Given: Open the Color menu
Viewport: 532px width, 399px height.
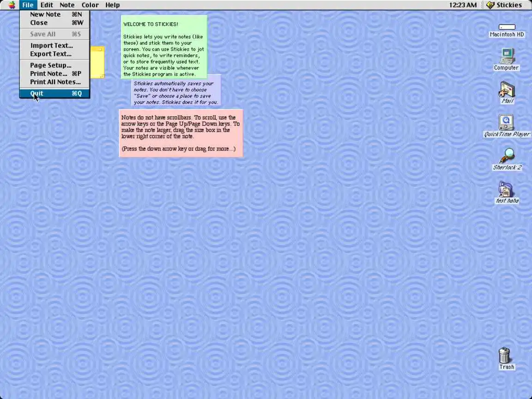Looking at the screenshot, I should (90, 5).
